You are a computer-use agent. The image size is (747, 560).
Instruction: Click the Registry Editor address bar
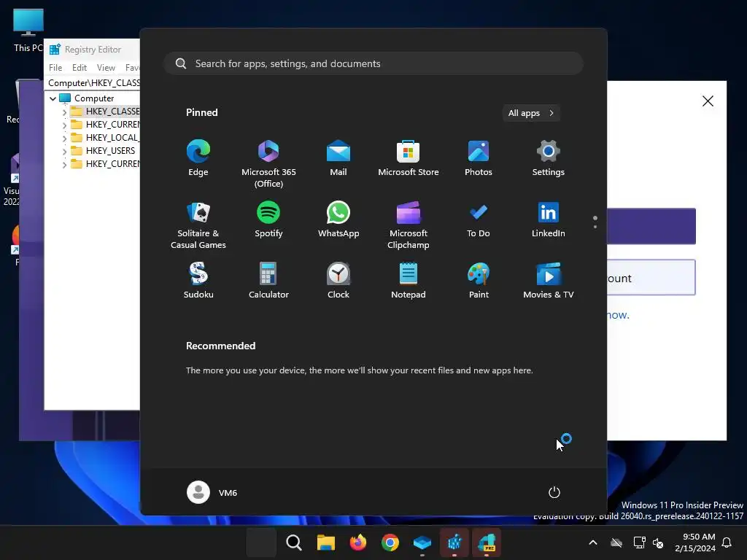(x=93, y=83)
